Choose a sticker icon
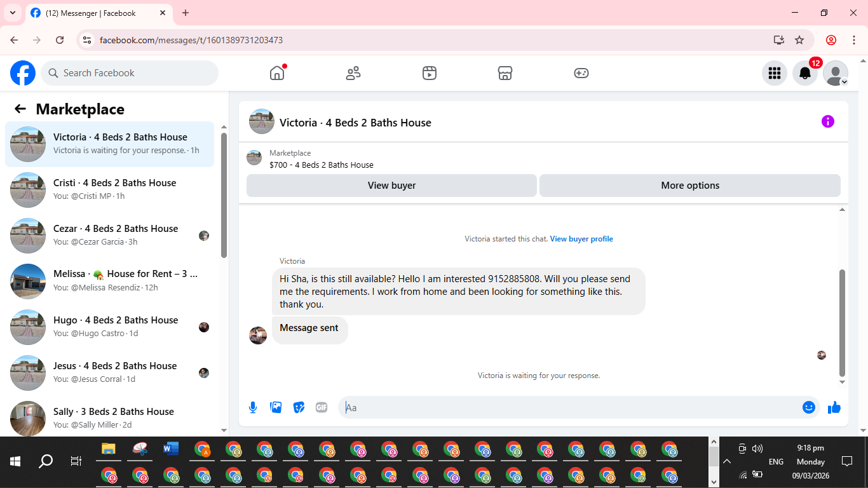The height and width of the screenshot is (488, 868). point(299,407)
